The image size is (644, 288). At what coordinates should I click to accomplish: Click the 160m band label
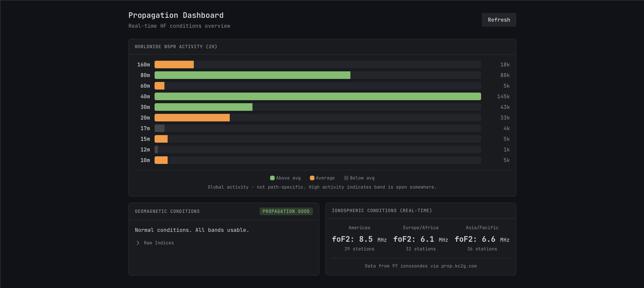144,64
